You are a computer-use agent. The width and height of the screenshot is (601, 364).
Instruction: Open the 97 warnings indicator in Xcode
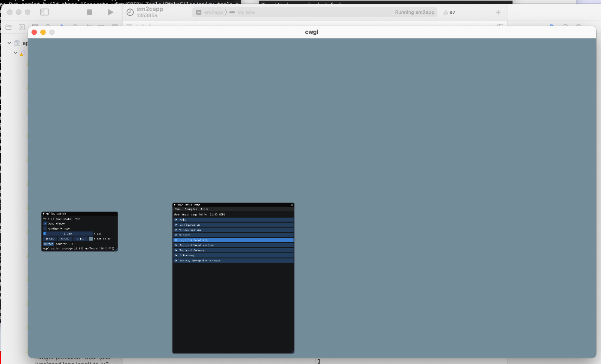449,12
